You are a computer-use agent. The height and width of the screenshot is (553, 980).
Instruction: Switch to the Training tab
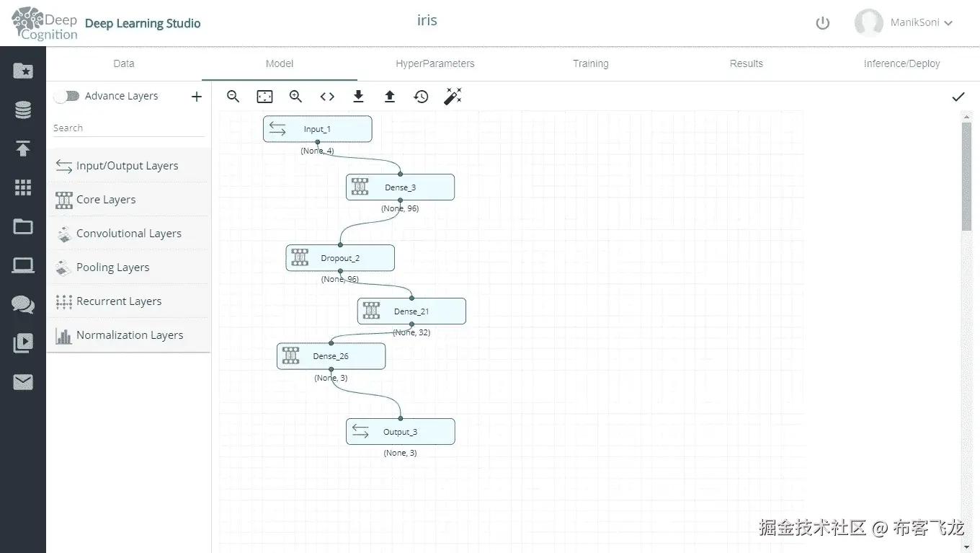591,63
